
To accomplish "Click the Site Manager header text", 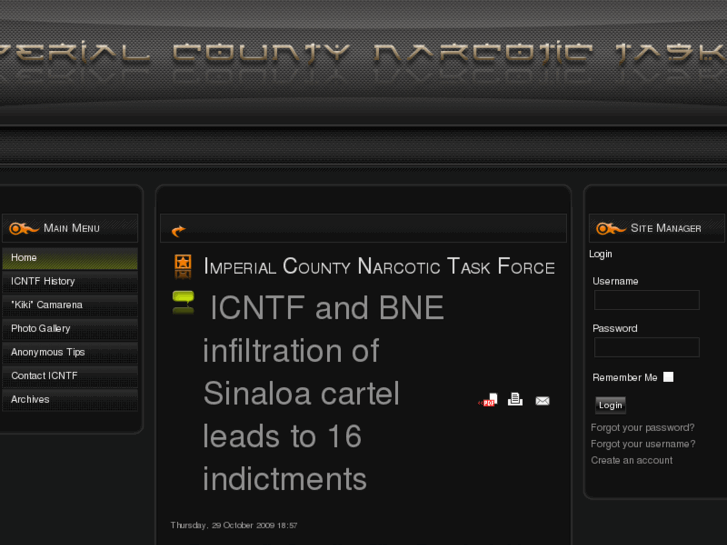I will click(666, 228).
